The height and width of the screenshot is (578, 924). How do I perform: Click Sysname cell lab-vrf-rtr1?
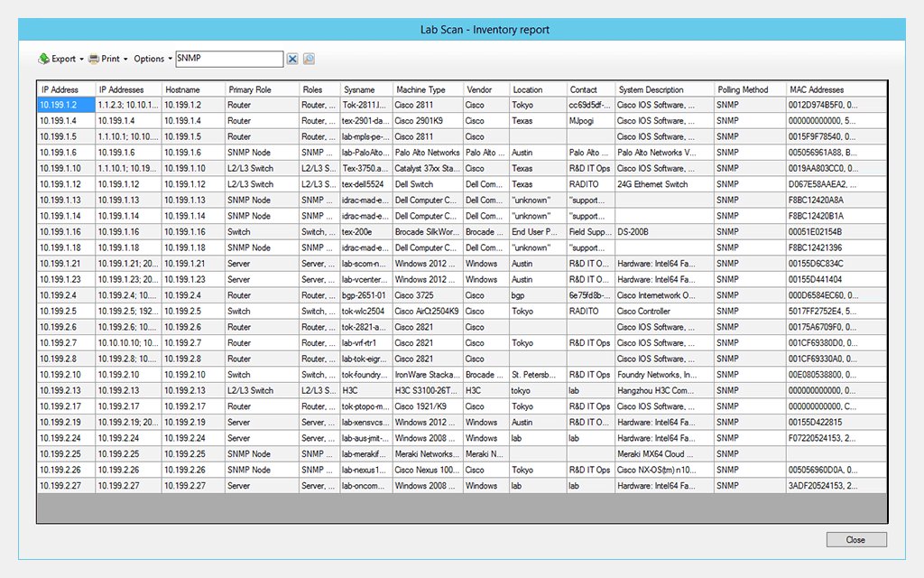click(366, 342)
